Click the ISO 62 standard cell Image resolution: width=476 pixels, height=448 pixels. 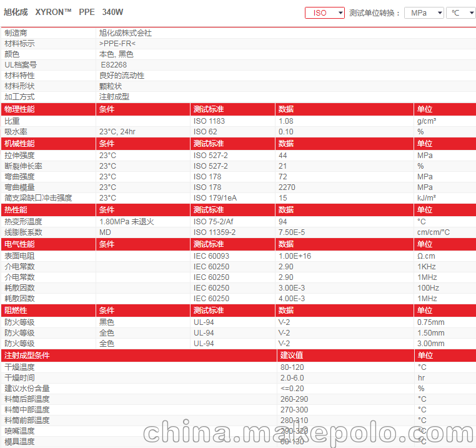click(x=206, y=131)
